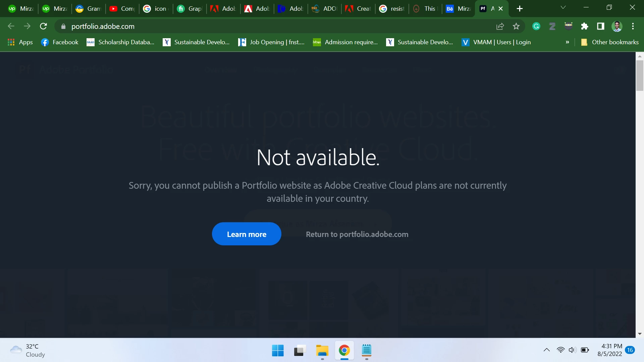Viewport: 644px width, 362px height.
Task: Open the Chrome three-dot menu
Action: (633, 26)
